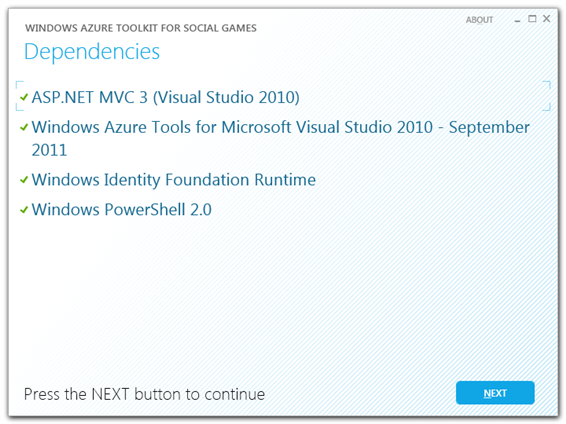Minimize the toolkit installer window
This screenshot has width=566, height=424.
(517, 20)
